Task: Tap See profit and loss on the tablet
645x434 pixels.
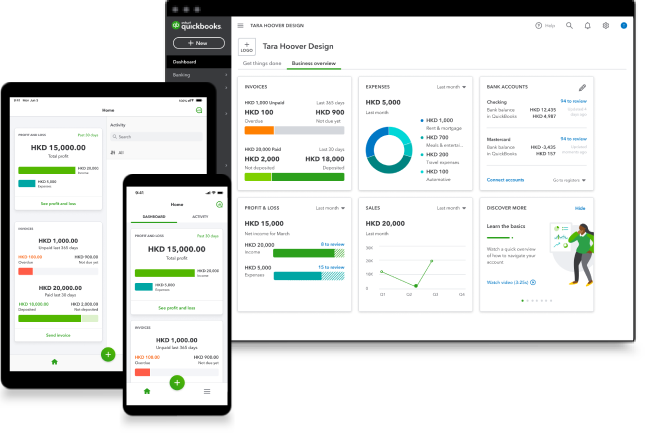Action: point(58,203)
